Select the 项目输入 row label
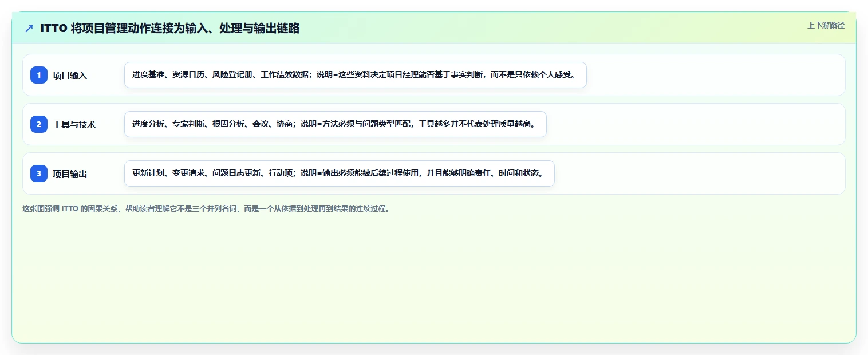Image resolution: width=868 pixels, height=355 pixels. pos(70,75)
